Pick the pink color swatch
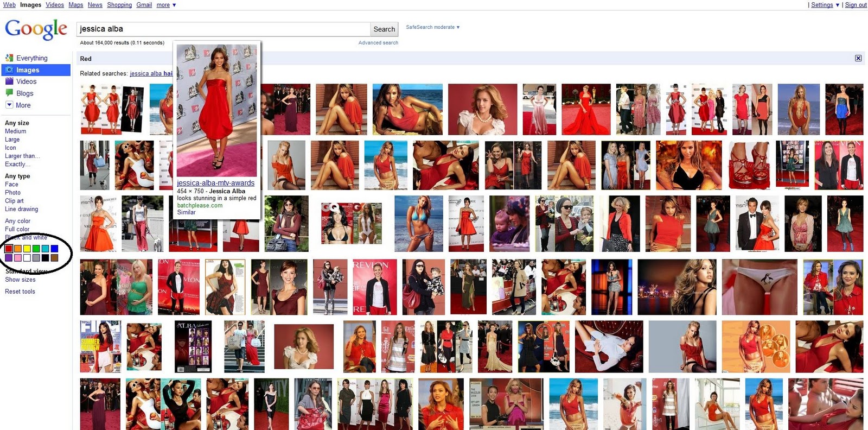Image resolution: width=868 pixels, height=430 pixels. tap(18, 258)
